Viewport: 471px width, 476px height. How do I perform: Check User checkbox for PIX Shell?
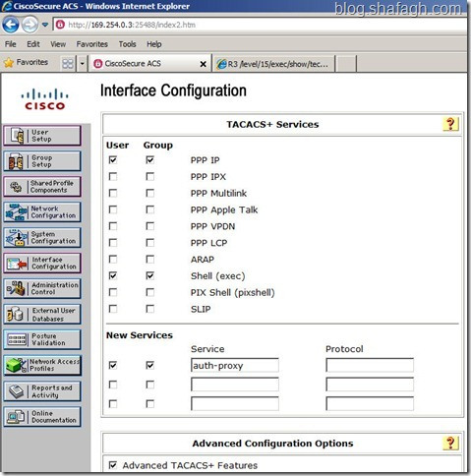(113, 292)
